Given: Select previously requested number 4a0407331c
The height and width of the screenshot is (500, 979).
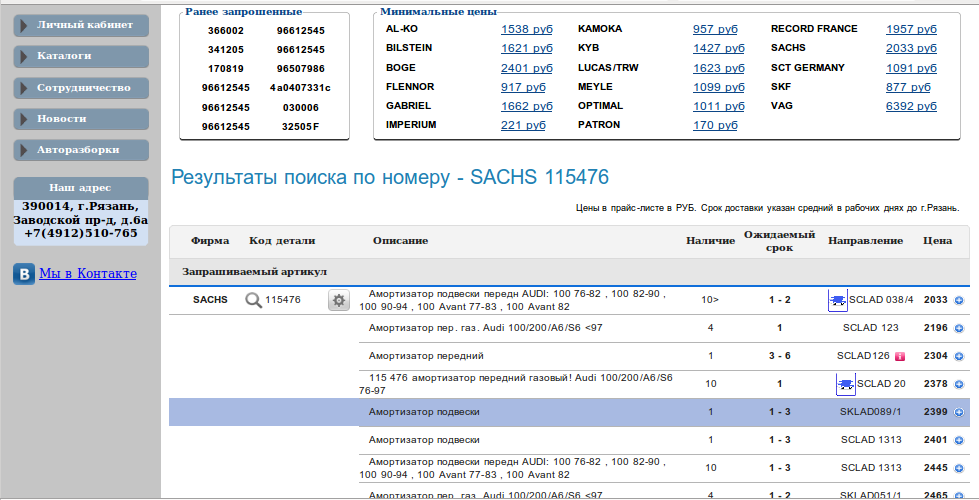Looking at the screenshot, I should pos(300,88).
